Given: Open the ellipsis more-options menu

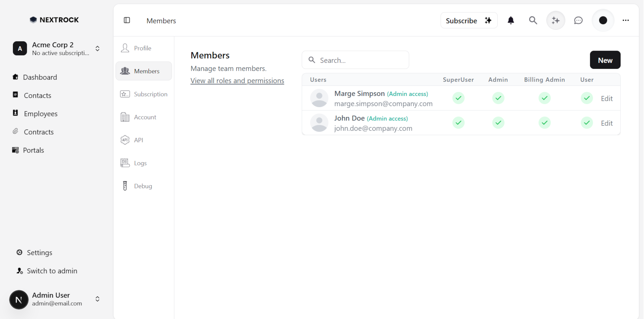Looking at the screenshot, I should pos(626,20).
